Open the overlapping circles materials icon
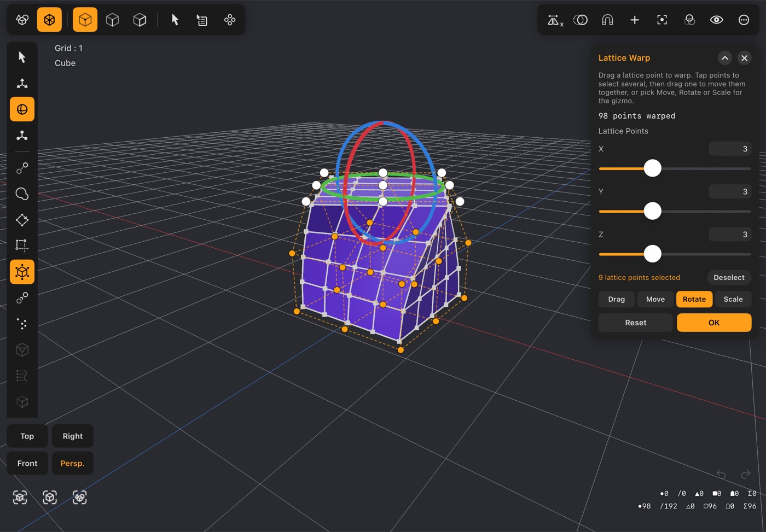Image resolution: width=766 pixels, height=532 pixels. [x=689, y=20]
